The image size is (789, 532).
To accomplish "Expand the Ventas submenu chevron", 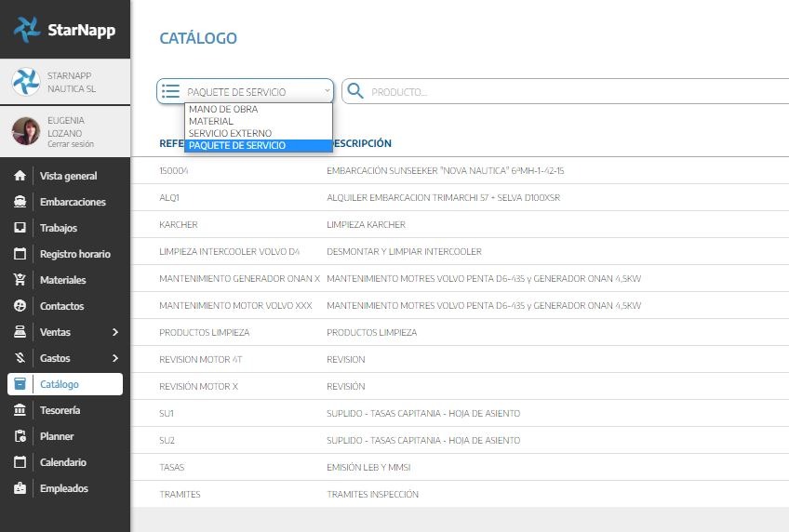I will coord(115,332).
